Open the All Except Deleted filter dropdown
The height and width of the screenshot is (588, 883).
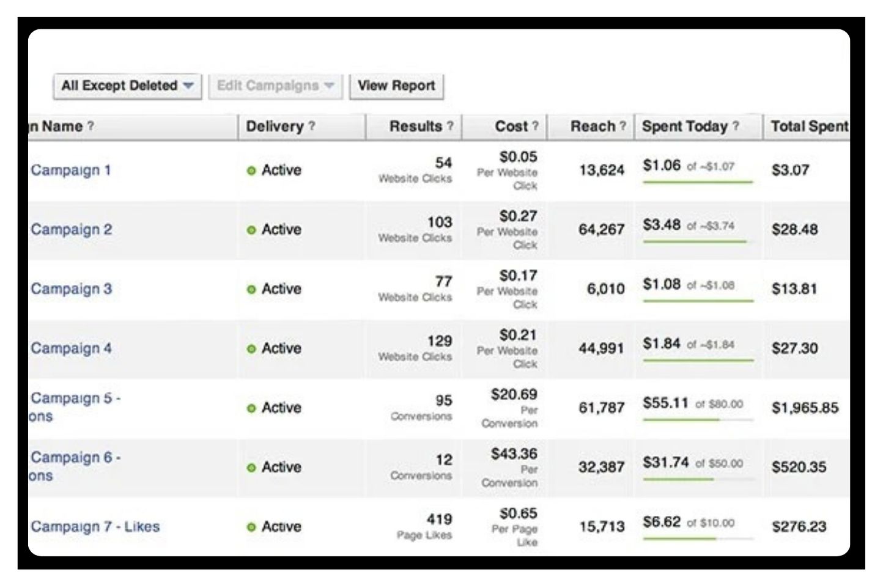pyautogui.click(x=127, y=86)
